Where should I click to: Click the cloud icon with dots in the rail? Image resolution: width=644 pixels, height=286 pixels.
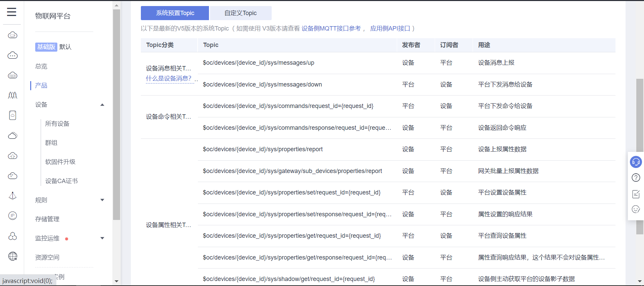[x=12, y=55]
